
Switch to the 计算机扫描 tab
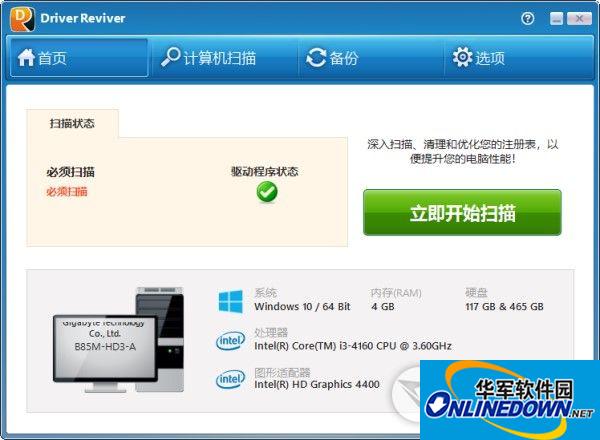point(223,58)
